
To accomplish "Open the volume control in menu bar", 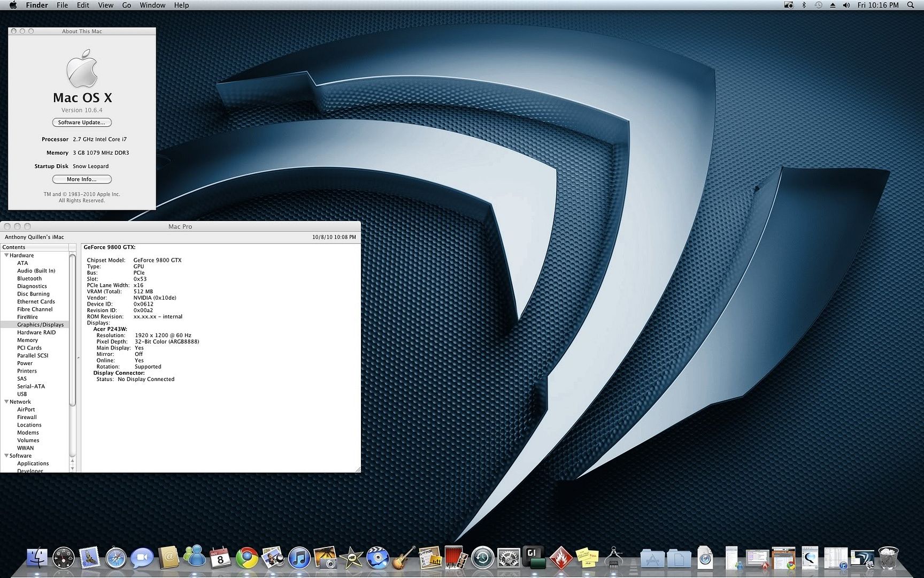I will pos(846,5).
